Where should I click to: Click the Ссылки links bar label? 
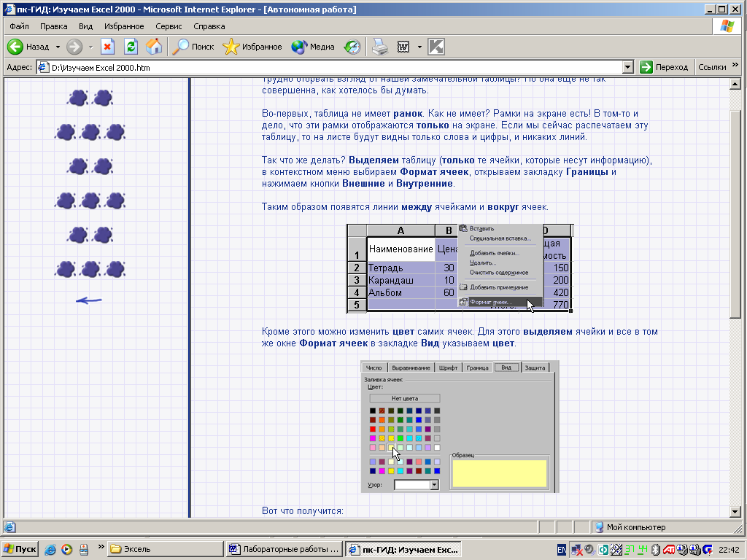pyautogui.click(x=712, y=67)
